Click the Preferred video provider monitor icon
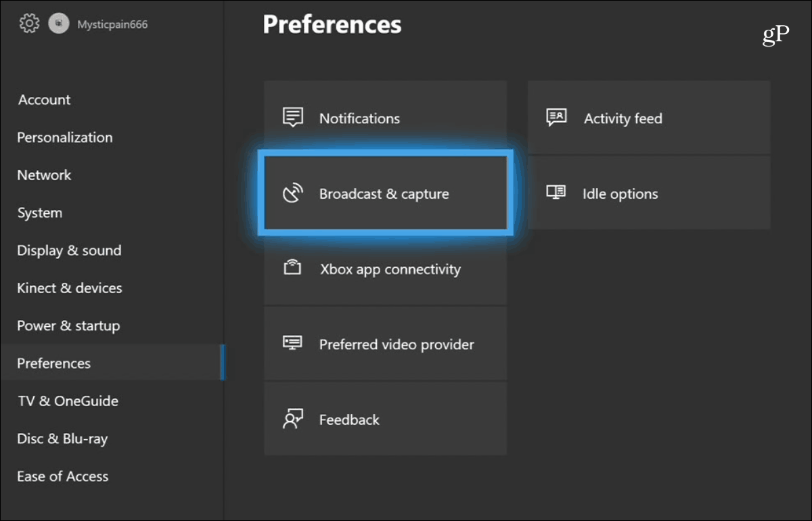 click(292, 344)
